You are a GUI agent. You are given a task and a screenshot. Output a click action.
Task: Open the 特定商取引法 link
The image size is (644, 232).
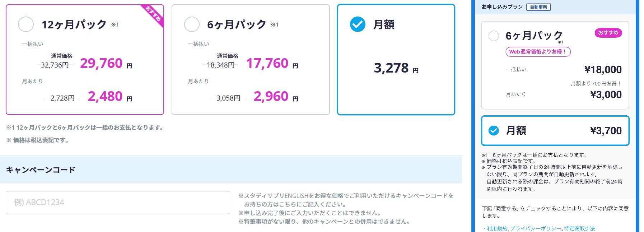(x=579, y=228)
